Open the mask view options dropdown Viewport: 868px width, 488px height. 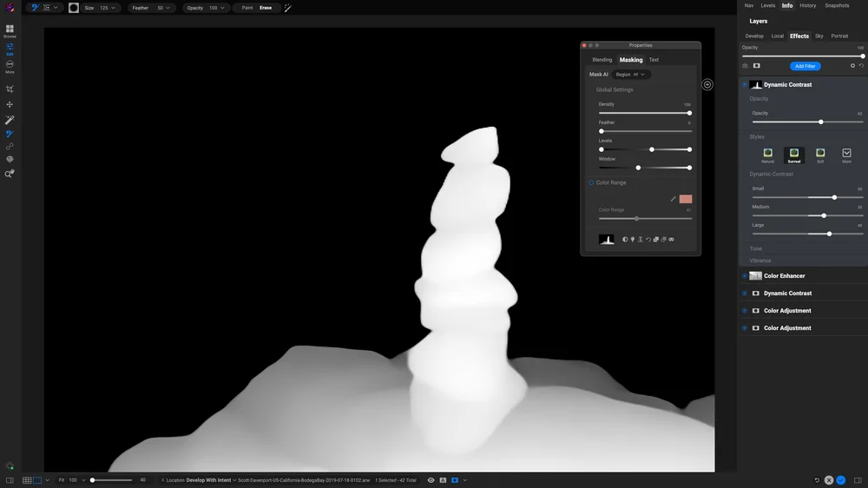465,480
